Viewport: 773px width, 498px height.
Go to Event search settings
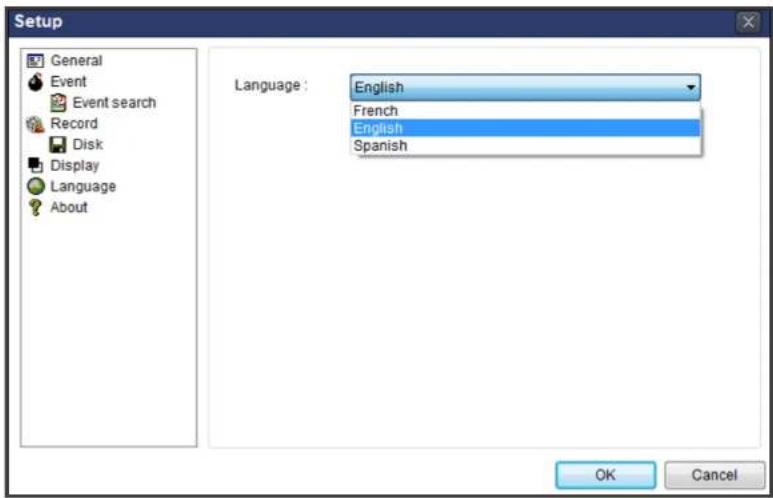coord(114,103)
